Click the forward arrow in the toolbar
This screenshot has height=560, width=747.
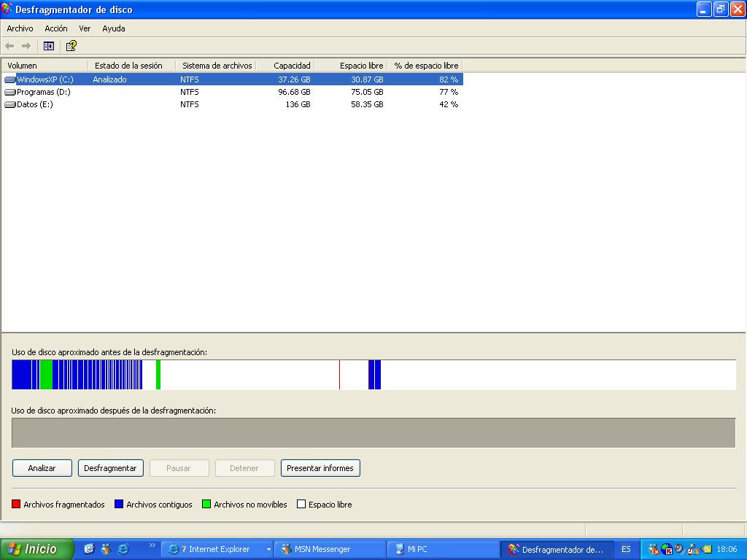[26, 46]
